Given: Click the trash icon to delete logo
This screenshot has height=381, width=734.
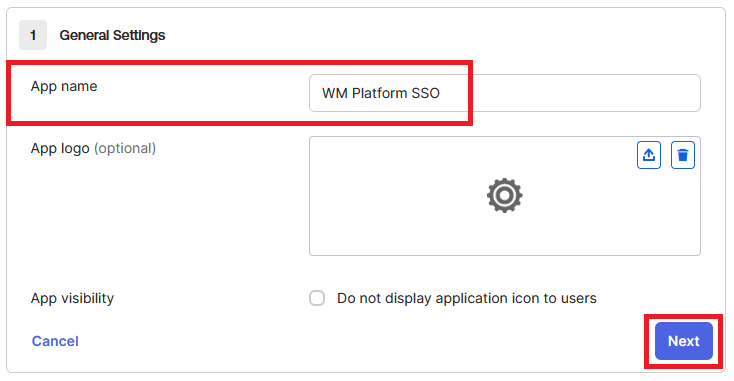Looking at the screenshot, I should click(x=683, y=155).
